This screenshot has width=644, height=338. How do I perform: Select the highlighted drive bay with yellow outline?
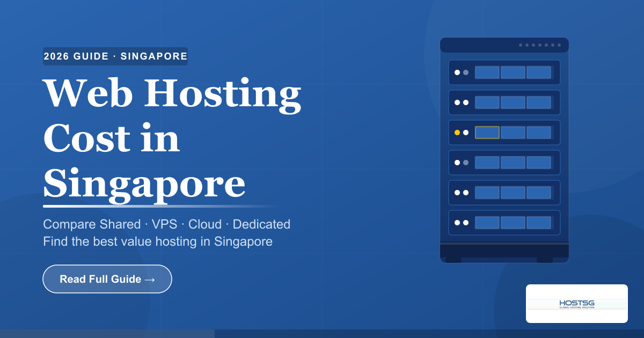click(x=487, y=133)
